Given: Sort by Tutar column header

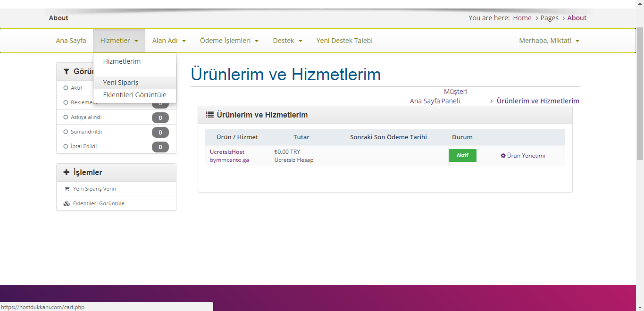Looking at the screenshot, I should coord(301,137).
